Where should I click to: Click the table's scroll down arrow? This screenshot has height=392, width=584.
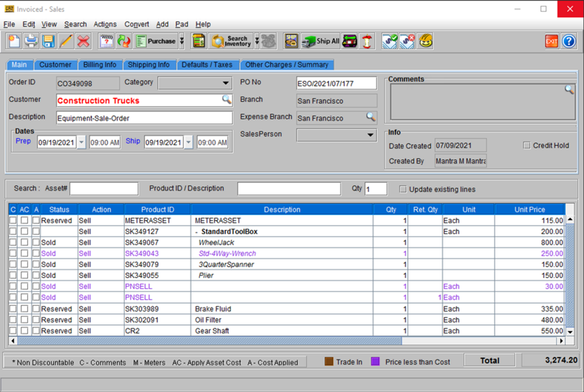tap(570, 331)
